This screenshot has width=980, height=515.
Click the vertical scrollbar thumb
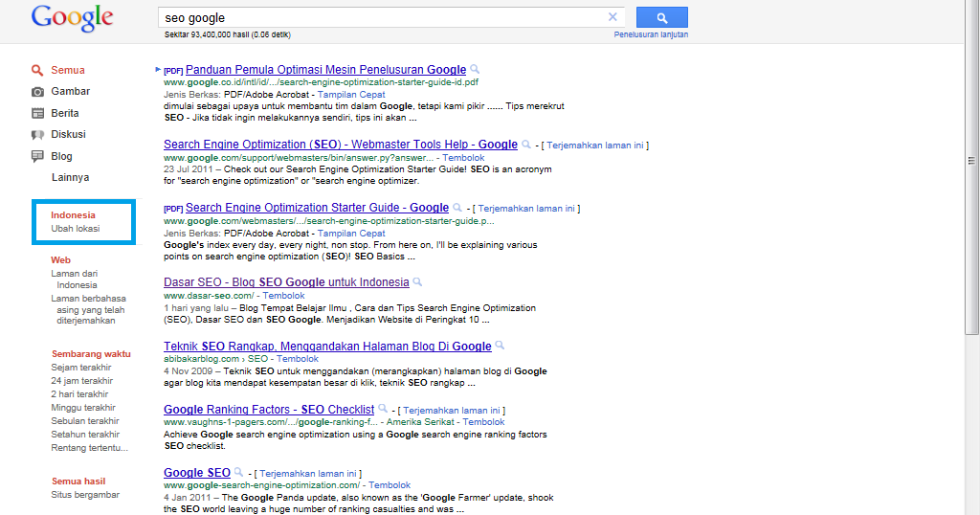[971, 168]
